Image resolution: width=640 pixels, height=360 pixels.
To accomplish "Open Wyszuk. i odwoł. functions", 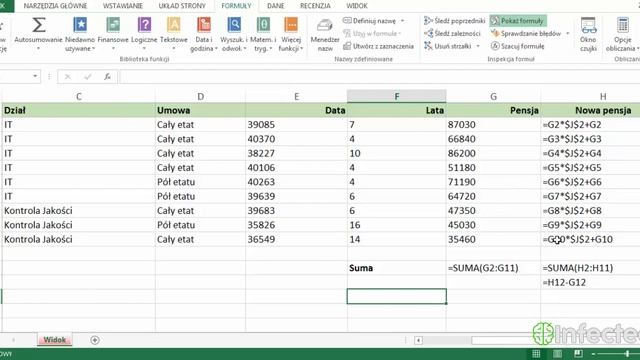I will [x=234, y=25].
